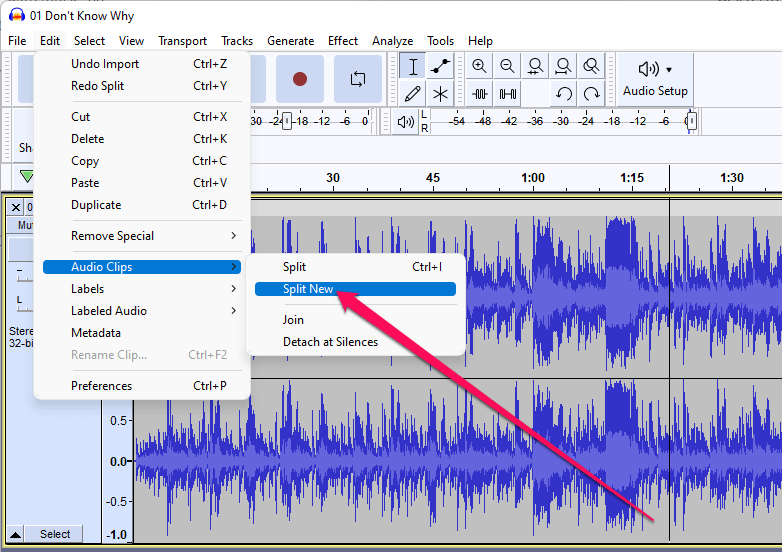Click Redo Split in Edit menu
The width and height of the screenshot is (782, 552).
142,86
